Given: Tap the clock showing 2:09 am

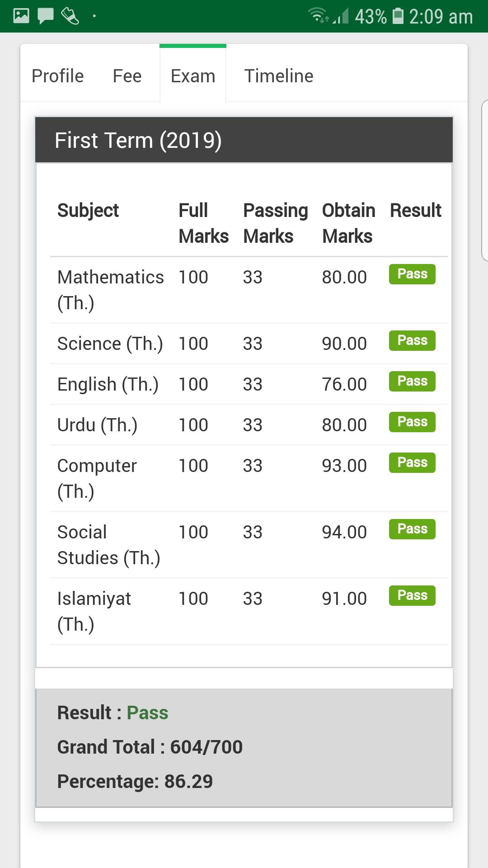Looking at the screenshot, I should click(x=441, y=17).
